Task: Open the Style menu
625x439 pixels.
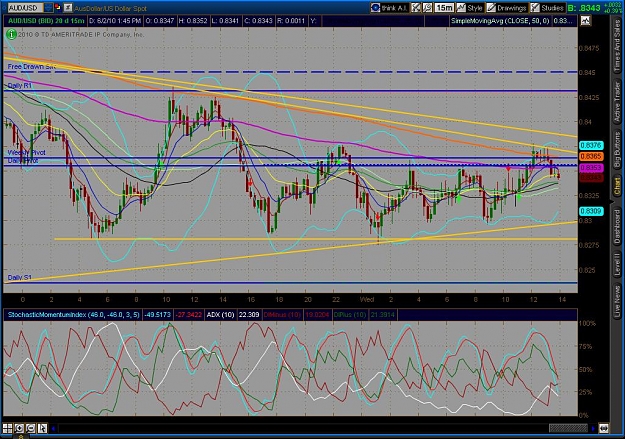Action: click(x=470, y=8)
